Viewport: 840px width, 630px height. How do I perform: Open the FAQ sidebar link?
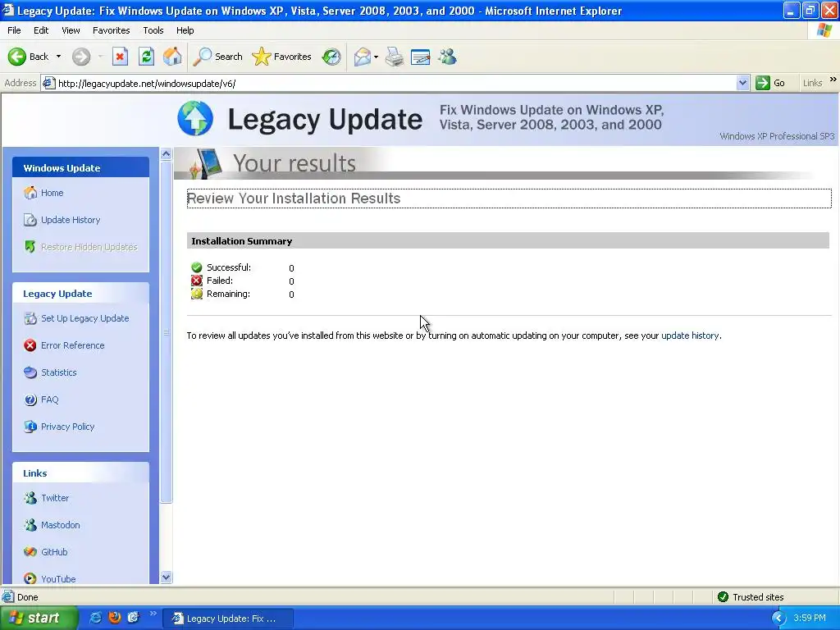[x=49, y=399]
